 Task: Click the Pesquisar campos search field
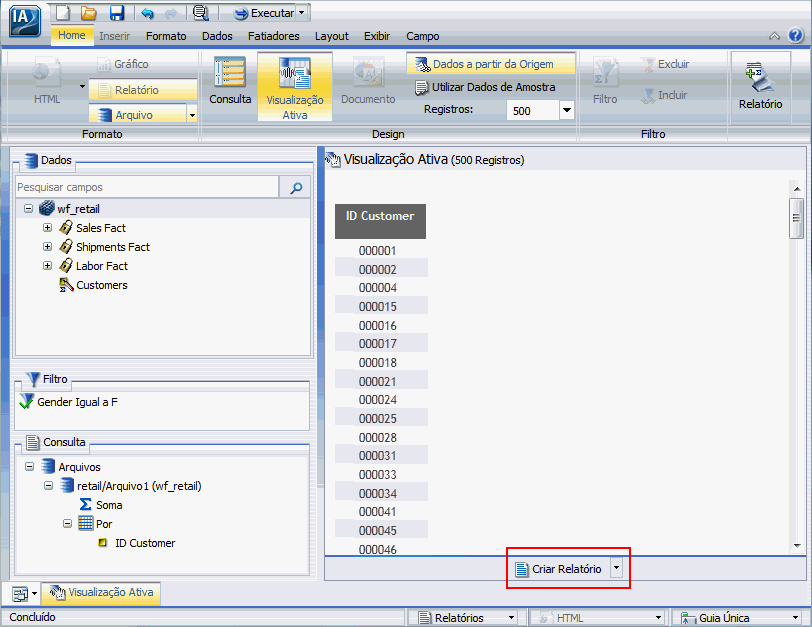(147, 187)
